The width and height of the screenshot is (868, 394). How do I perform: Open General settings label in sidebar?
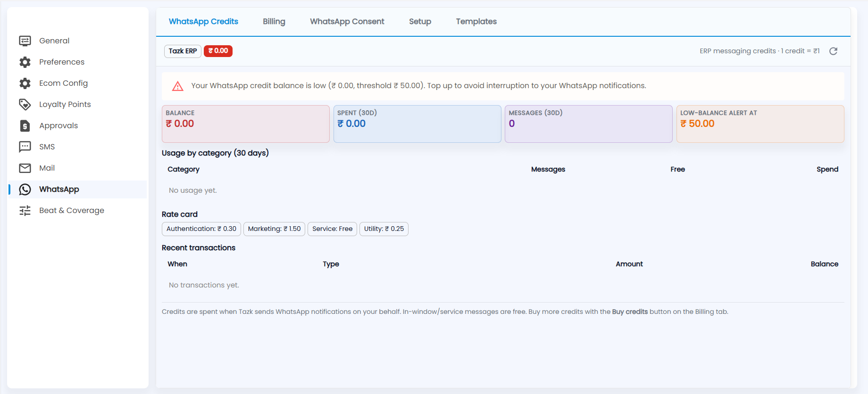point(54,41)
